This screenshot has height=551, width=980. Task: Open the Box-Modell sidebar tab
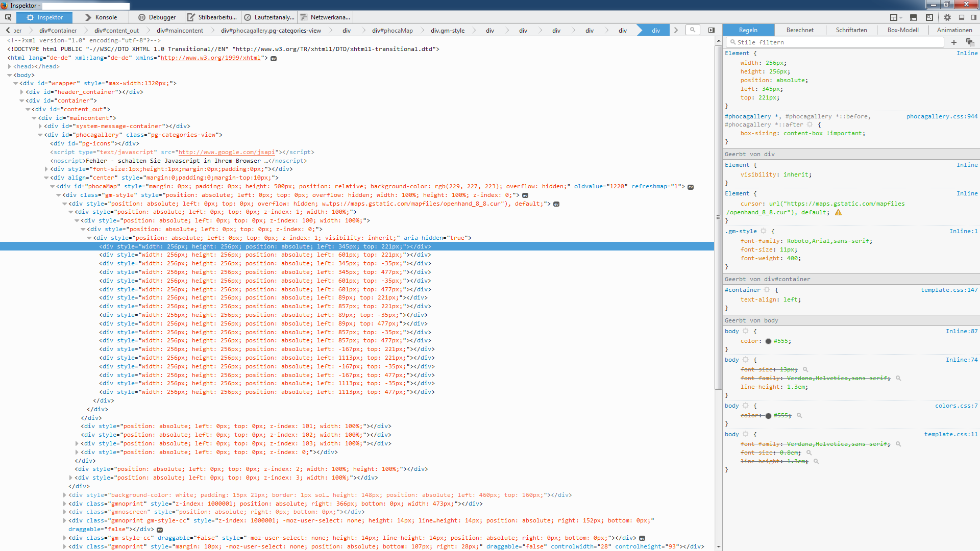[902, 30]
